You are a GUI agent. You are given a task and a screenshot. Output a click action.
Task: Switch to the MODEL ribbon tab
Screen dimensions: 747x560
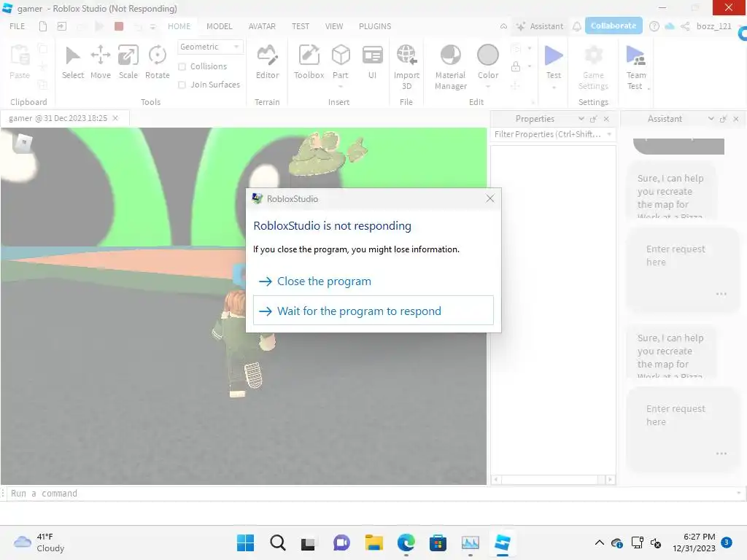click(219, 26)
